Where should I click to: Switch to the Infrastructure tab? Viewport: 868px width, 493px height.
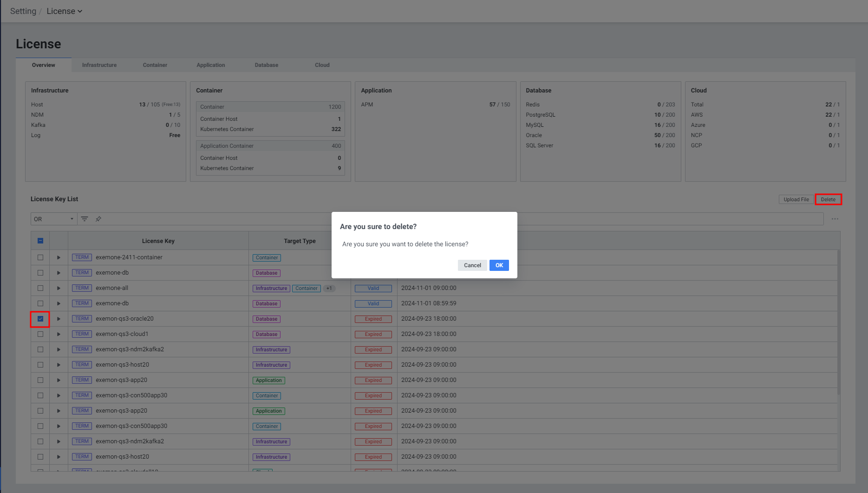click(x=99, y=65)
